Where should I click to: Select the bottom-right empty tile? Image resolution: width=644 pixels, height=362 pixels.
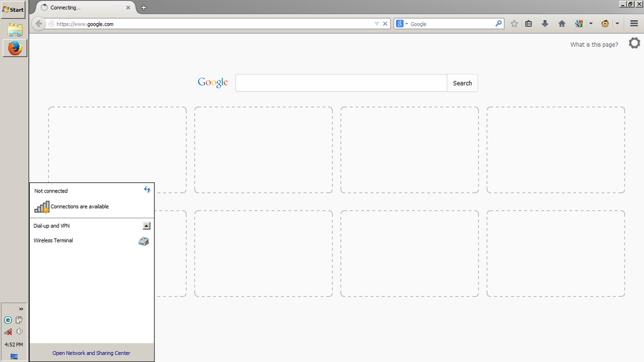pos(556,253)
